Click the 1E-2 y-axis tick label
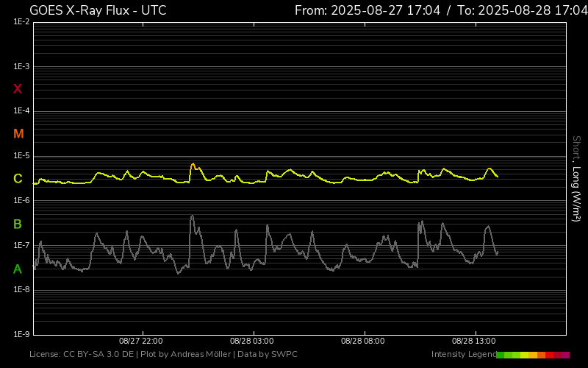Viewport: 588px width, 368px height. point(21,22)
